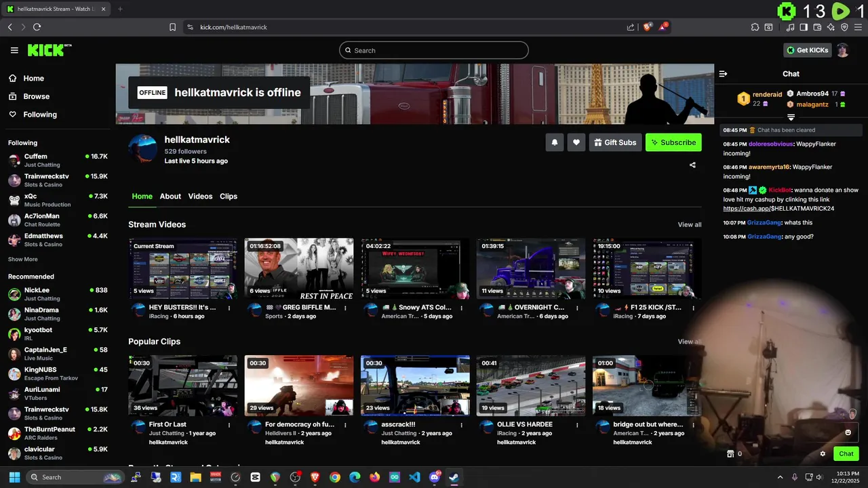This screenshot has height=488, width=868.
Task: Select the Home channel tab
Action: (142, 196)
